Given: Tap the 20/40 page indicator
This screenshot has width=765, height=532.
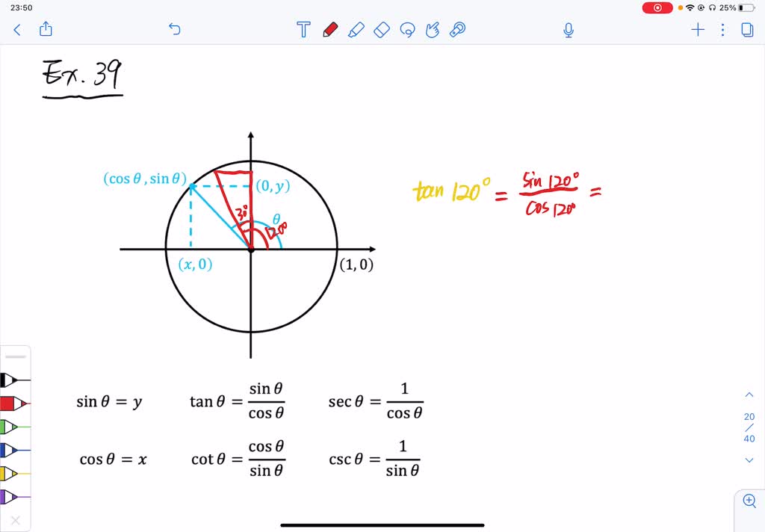Looking at the screenshot, I should (x=749, y=427).
